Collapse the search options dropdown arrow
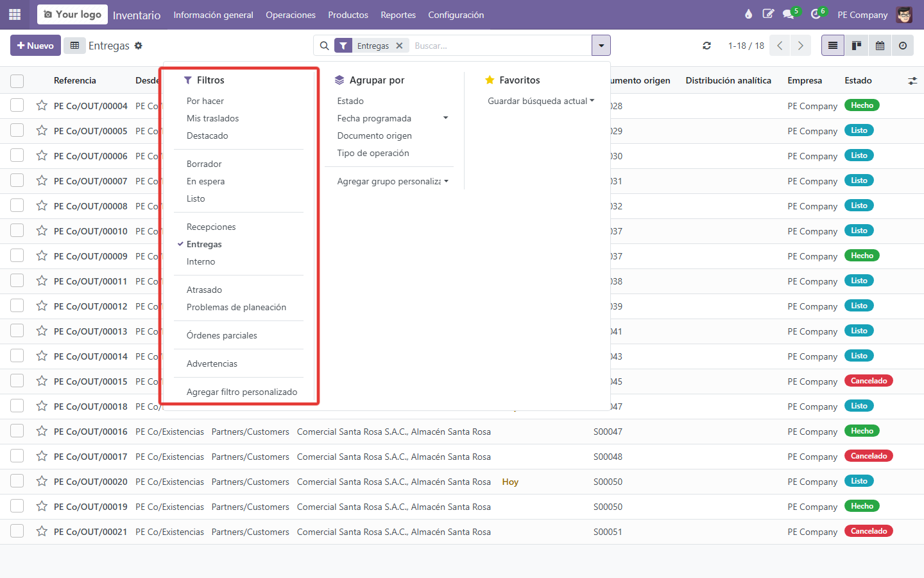This screenshot has width=924, height=578. pos(601,46)
